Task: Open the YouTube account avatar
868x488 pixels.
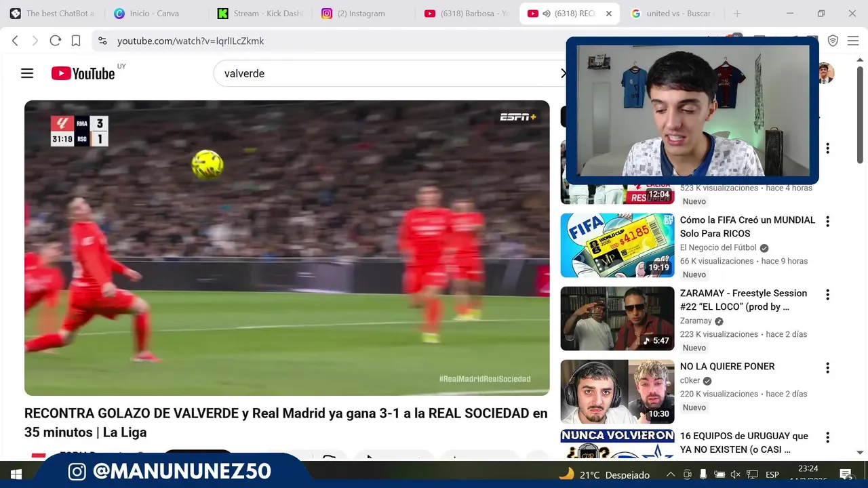Action: 826,73
